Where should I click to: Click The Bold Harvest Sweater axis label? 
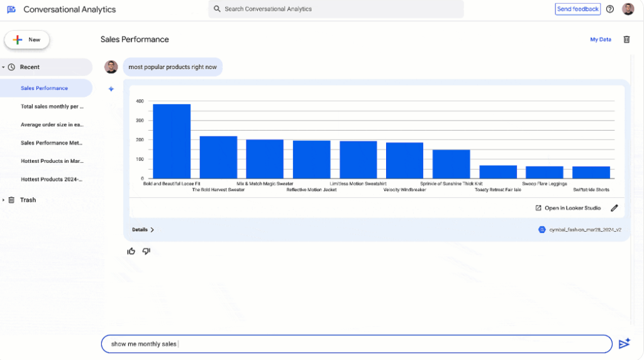point(218,190)
